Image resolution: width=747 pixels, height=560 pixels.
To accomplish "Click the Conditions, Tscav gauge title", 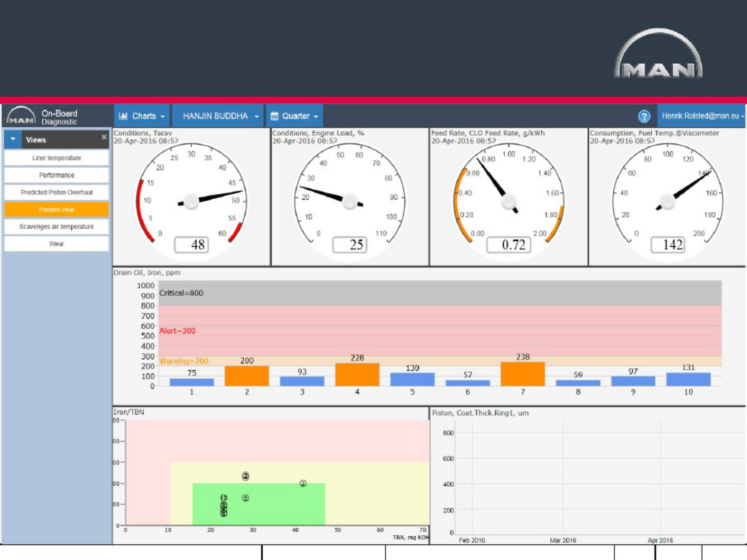I will click(x=143, y=133).
